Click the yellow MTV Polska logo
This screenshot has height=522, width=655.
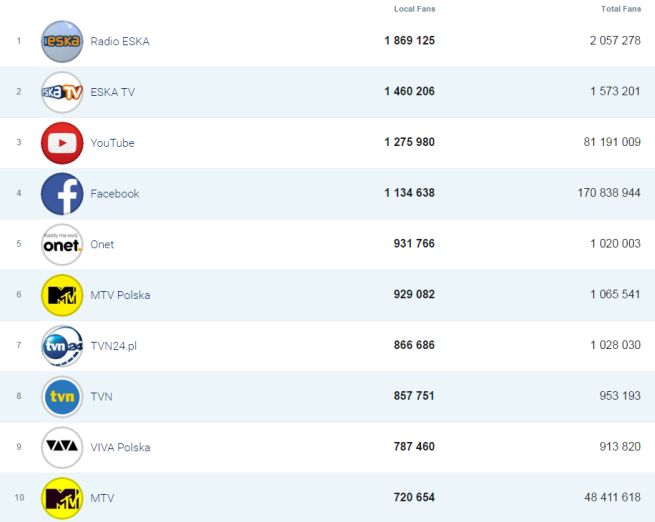click(x=62, y=295)
